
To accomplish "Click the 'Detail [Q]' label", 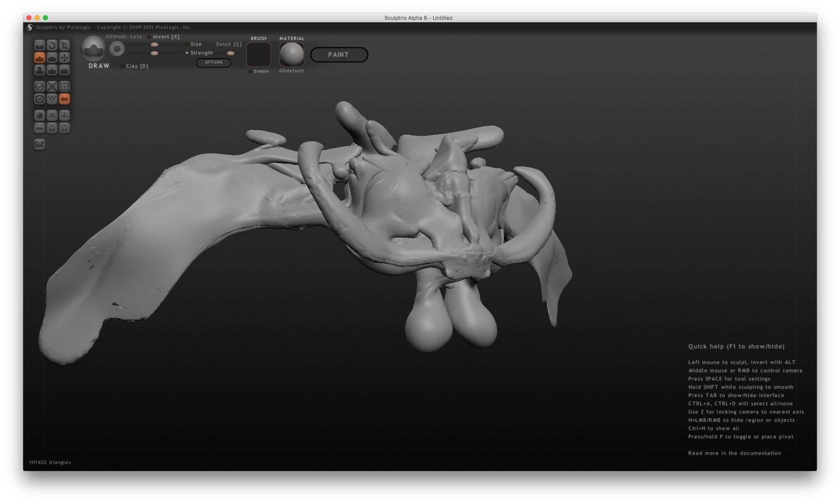I will (x=229, y=44).
